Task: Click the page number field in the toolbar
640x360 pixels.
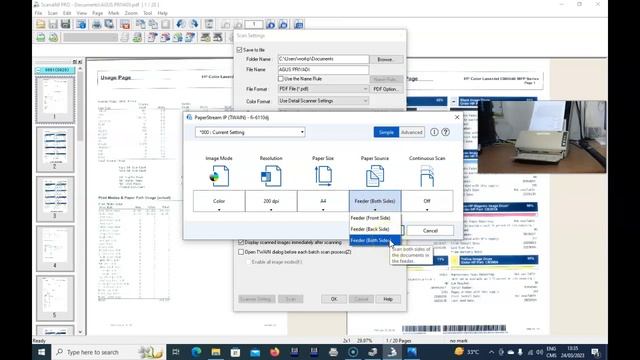Action: tap(254, 24)
